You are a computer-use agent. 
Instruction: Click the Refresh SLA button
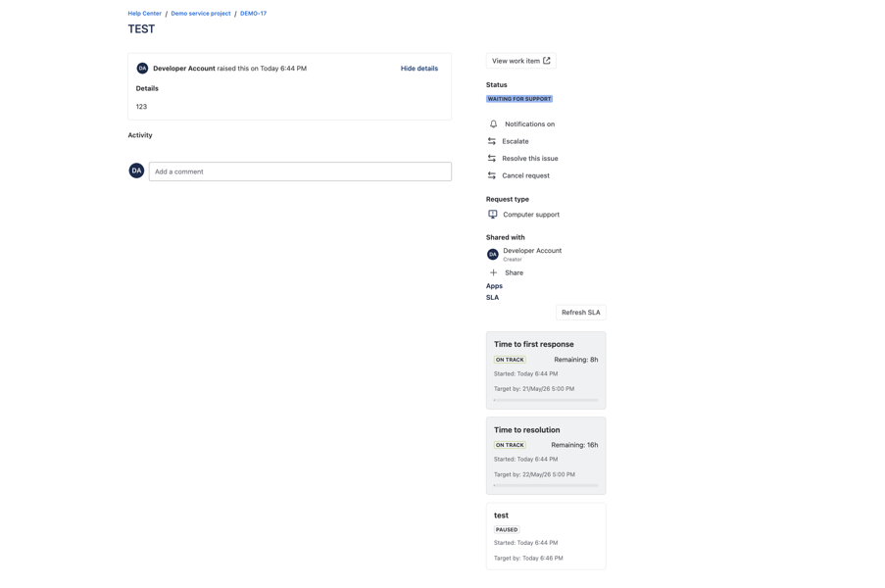click(581, 312)
